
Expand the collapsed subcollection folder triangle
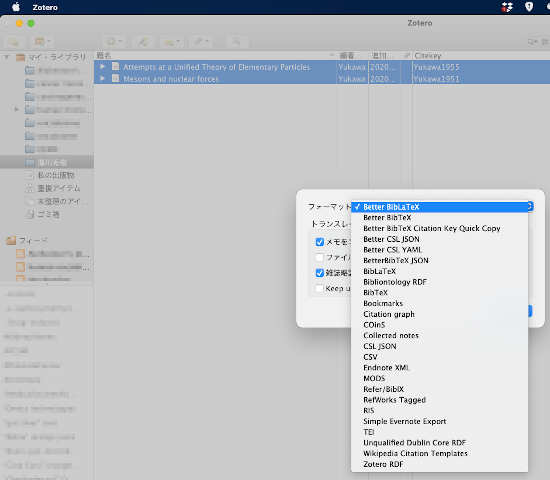pos(16,109)
